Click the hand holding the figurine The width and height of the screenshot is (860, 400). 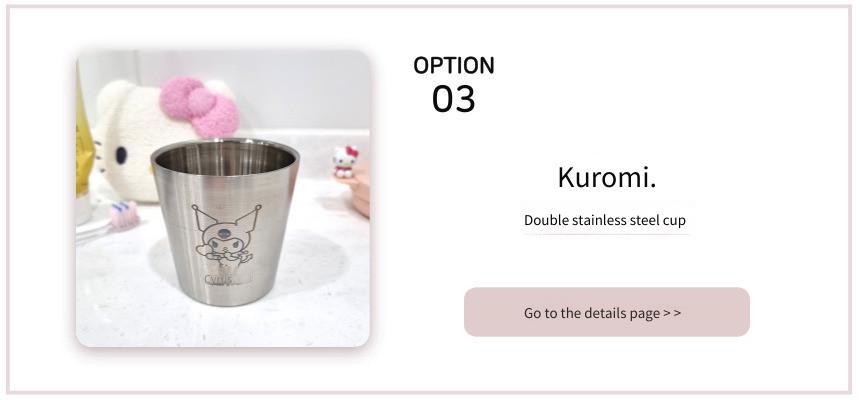click(360, 189)
